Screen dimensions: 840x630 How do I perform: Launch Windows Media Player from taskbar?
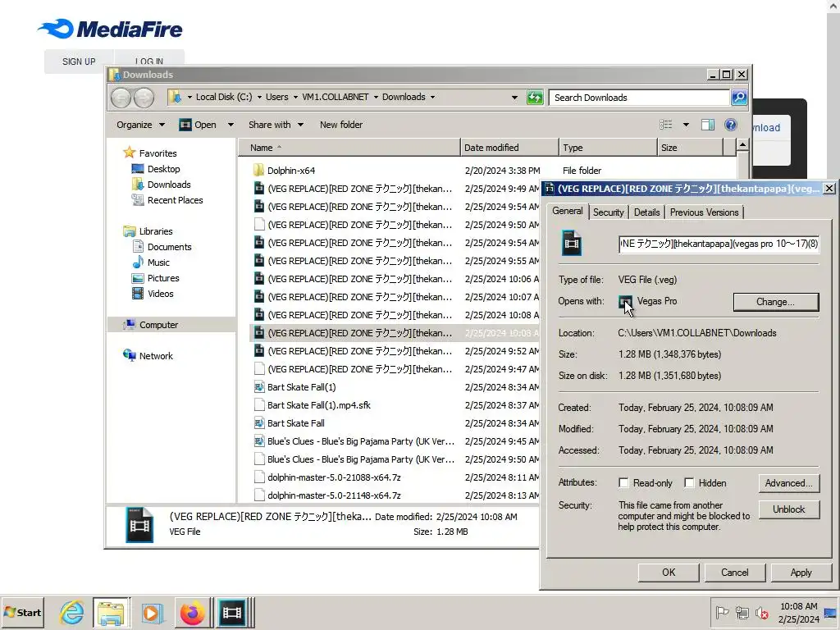click(x=152, y=612)
